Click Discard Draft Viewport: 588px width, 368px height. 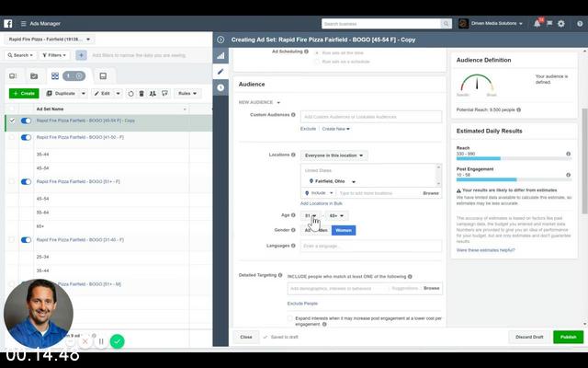(x=529, y=338)
